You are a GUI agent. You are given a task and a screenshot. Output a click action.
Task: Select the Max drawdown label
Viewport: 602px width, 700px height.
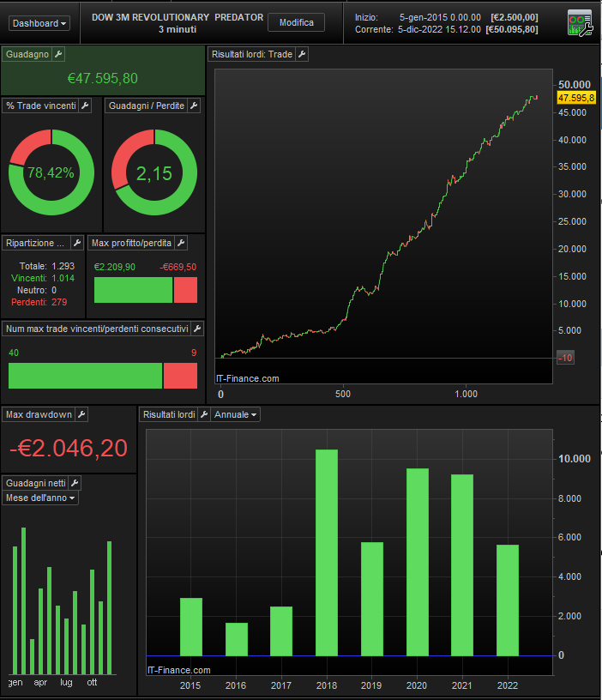pos(39,414)
